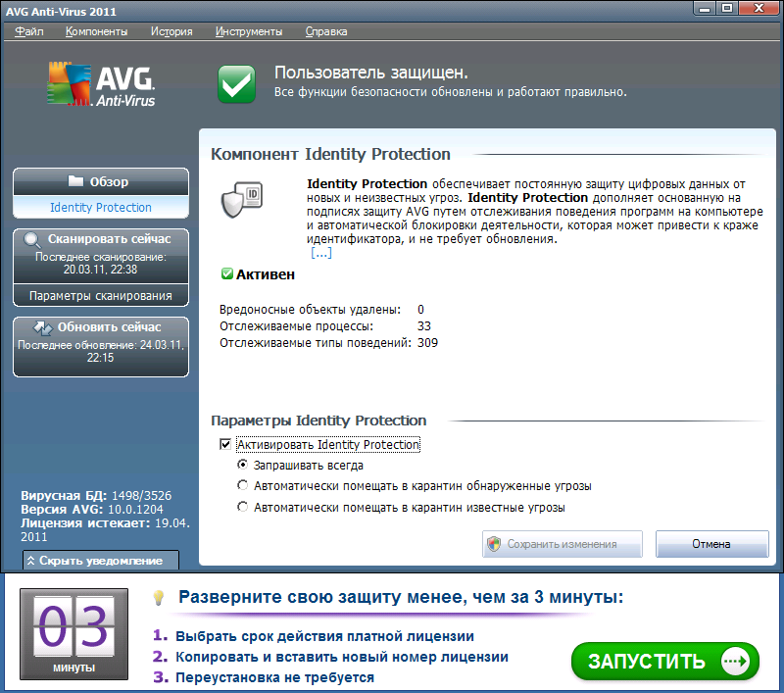The height and width of the screenshot is (693, 784).
Task: Collapse notification via Скрыть уведомление
Action: click(x=101, y=561)
